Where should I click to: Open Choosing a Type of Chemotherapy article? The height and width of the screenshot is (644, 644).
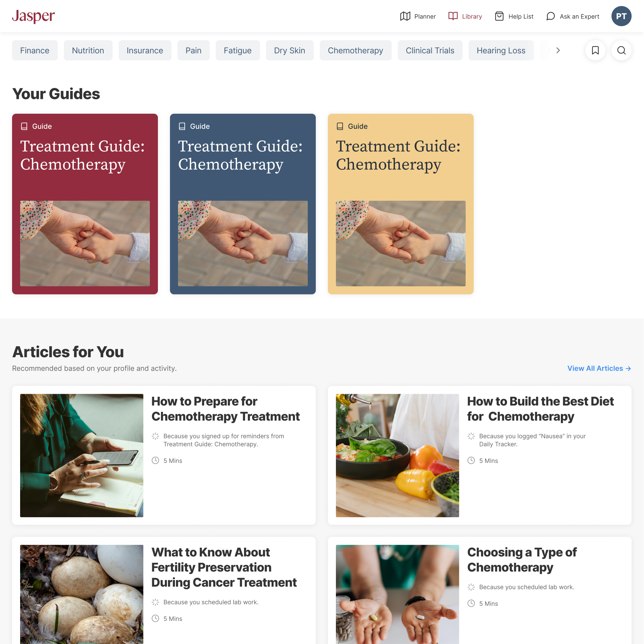479,590
